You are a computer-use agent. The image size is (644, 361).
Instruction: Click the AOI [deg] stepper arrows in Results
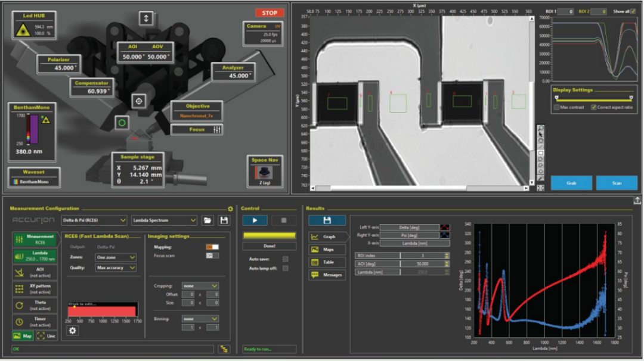447,264
